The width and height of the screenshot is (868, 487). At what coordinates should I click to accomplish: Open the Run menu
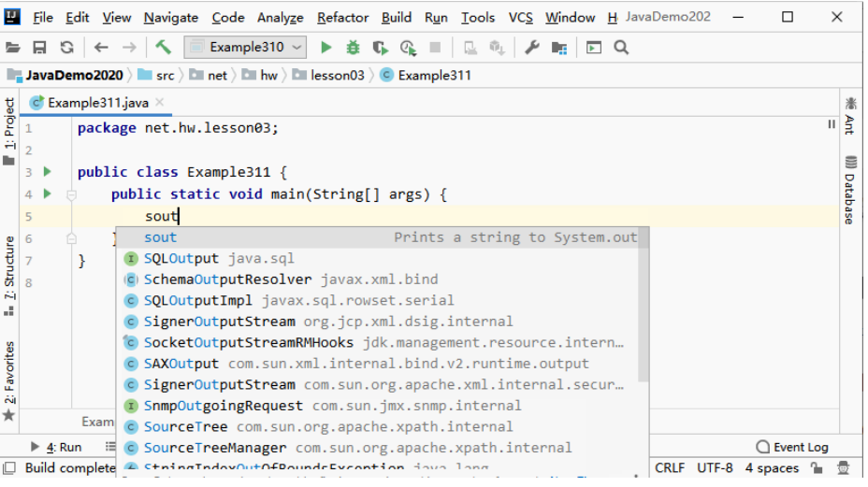(436, 18)
